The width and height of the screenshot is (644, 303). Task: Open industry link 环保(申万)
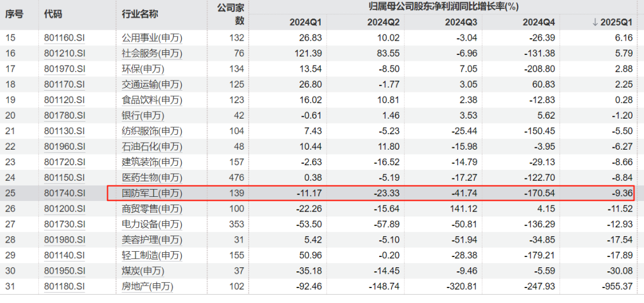click(143, 69)
